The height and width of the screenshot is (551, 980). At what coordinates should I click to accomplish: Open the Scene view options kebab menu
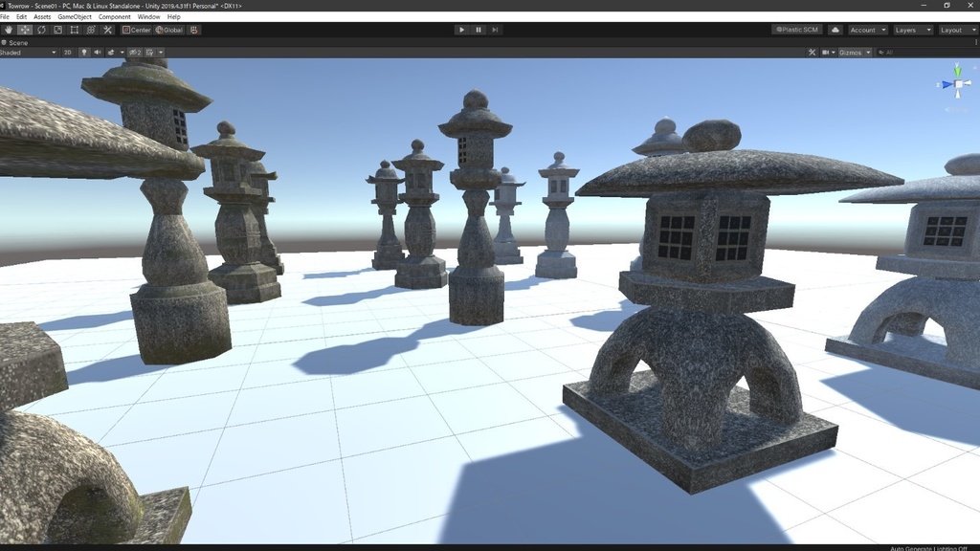click(x=976, y=42)
